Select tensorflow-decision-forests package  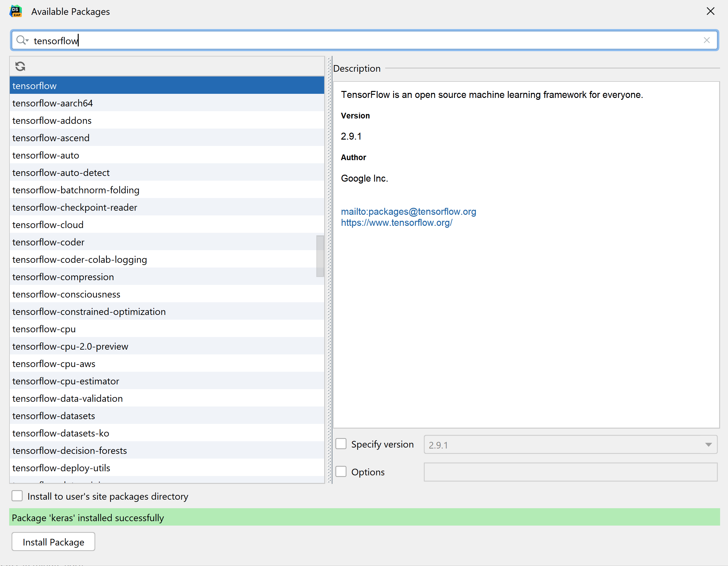click(167, 450)
